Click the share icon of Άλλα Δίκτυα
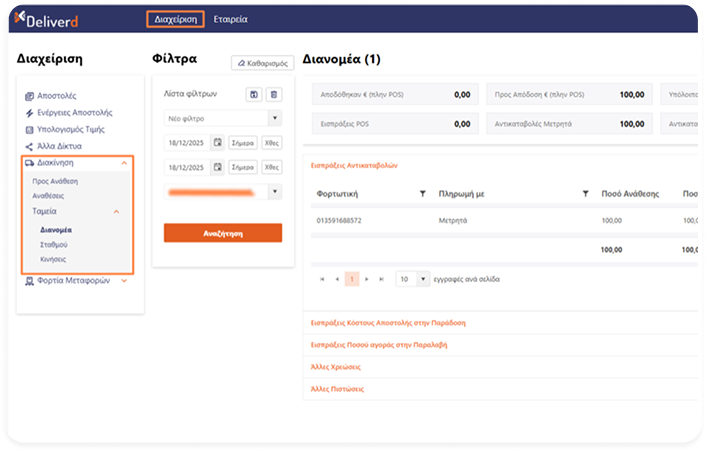This screenshot has height=452, width=707. (29, 147)
